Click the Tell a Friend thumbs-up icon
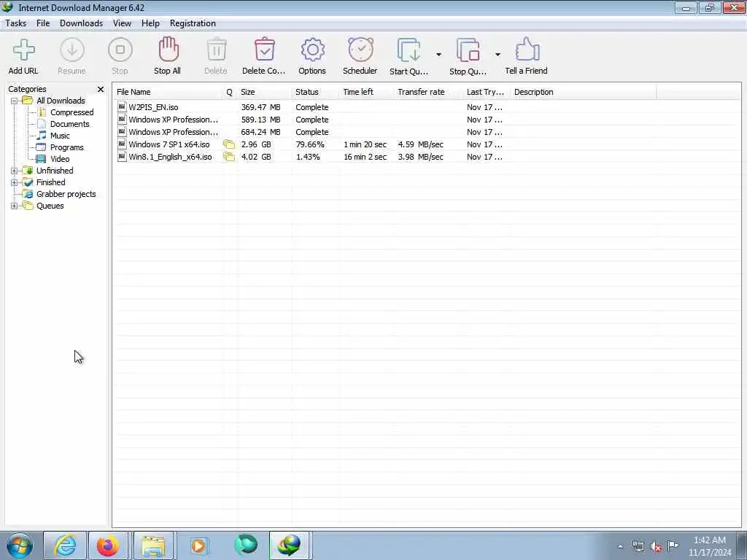Image resolution: width=747 pixels, height=560 pixels. tap(527, 50)
